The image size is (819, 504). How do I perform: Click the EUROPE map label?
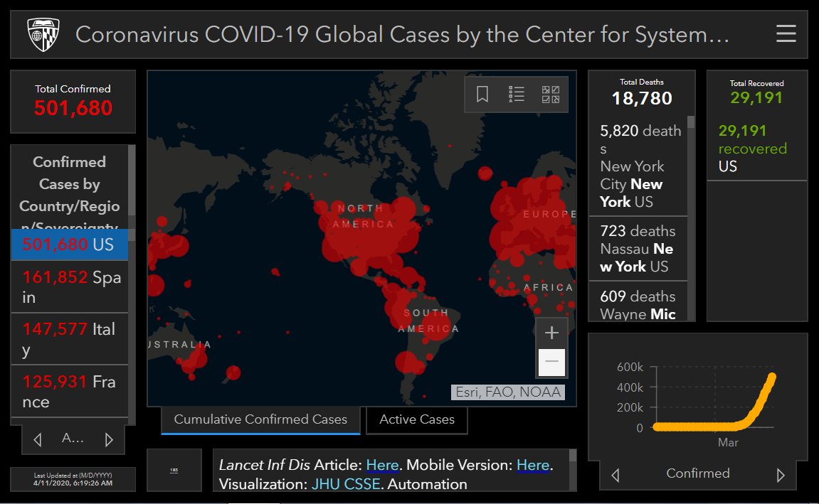point(549,214)
